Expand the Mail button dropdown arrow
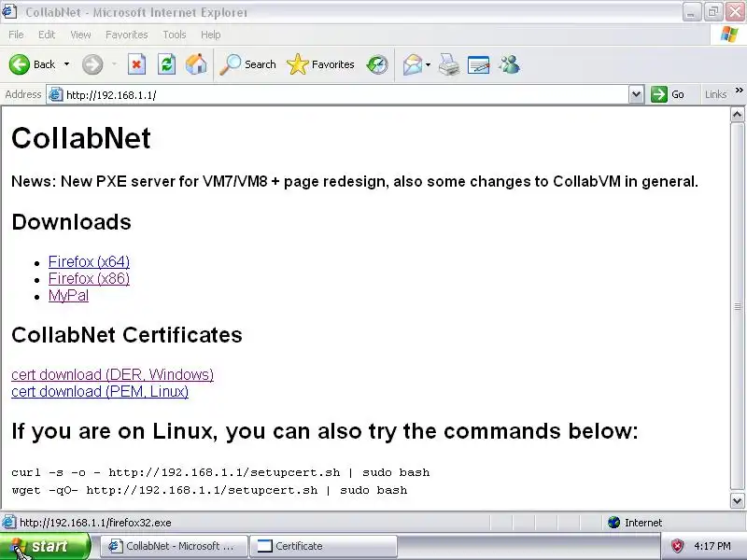 pos(428,64)
